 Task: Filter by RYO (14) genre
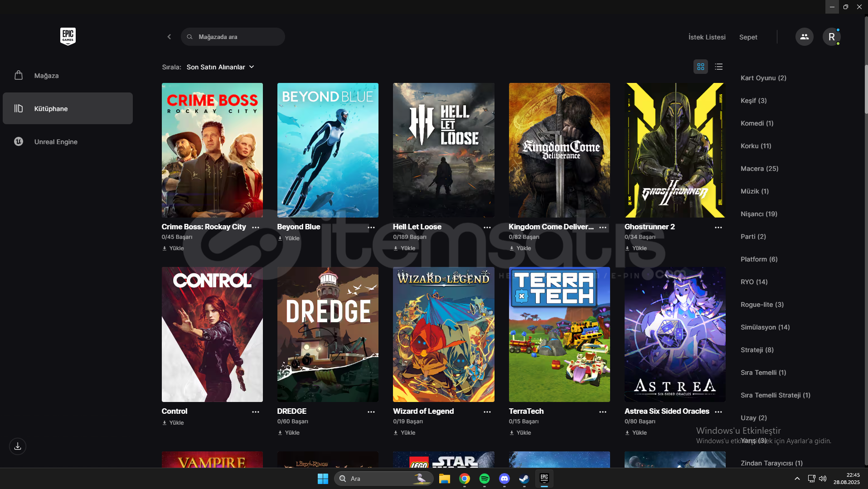tap(754, 282)
